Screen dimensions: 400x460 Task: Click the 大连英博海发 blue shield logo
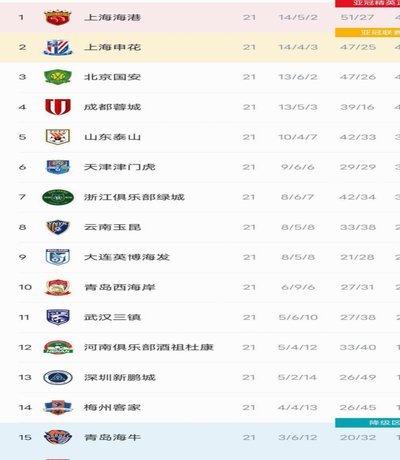tap(58, 257)
